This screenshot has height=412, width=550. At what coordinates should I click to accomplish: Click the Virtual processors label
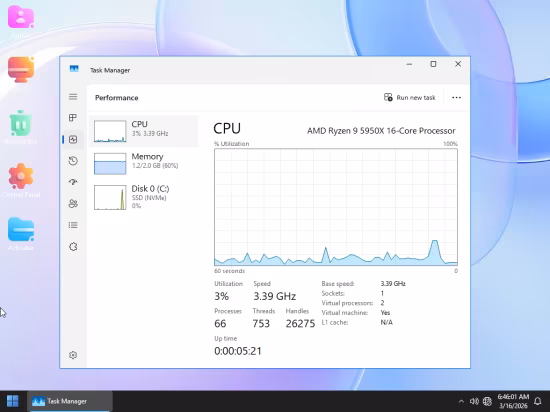pyautogui.click(x=347, y=303)
